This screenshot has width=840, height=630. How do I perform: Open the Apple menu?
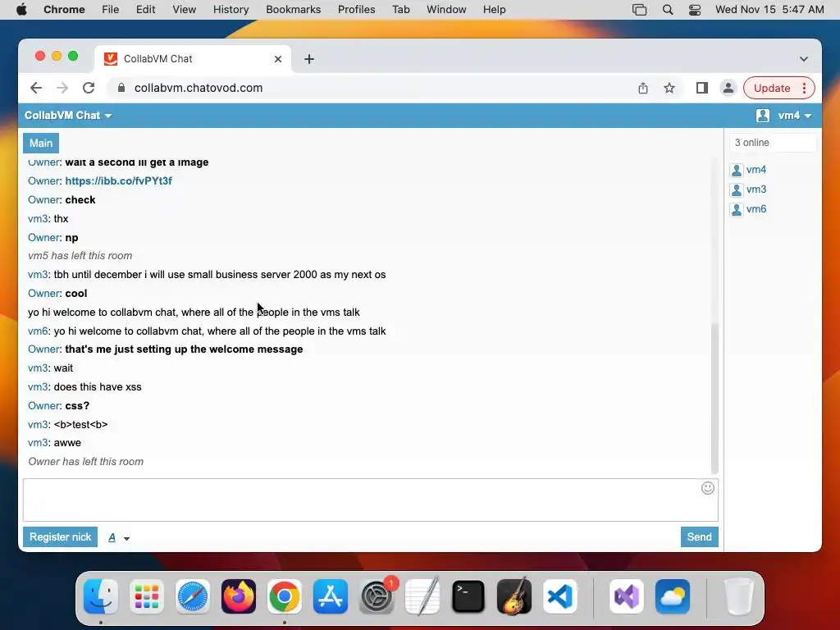click(x=21, y=10)
